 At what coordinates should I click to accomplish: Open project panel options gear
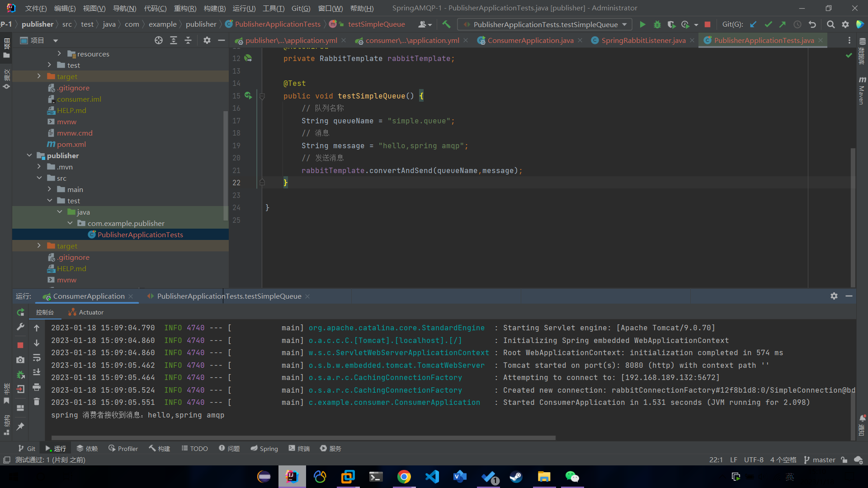tap(207, 41)
